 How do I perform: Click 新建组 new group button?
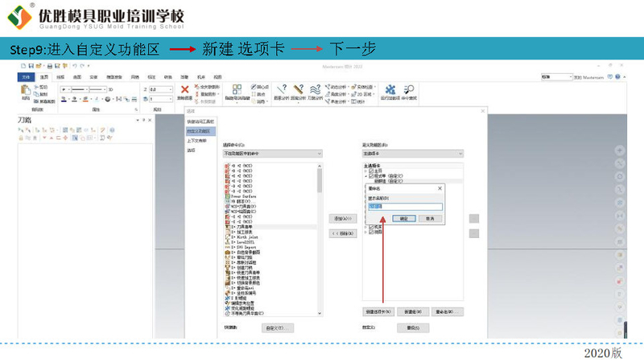click(413, 312)
